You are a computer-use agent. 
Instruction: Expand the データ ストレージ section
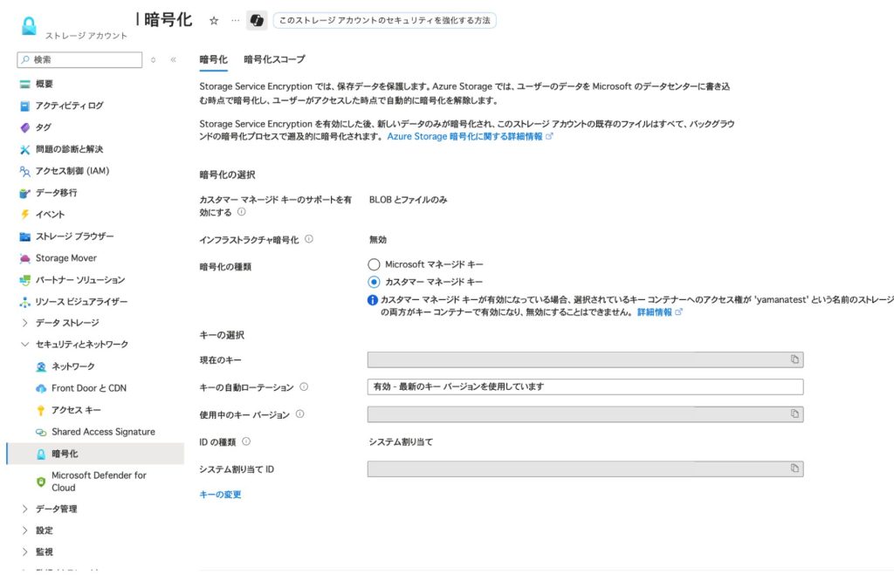(24, 323)
